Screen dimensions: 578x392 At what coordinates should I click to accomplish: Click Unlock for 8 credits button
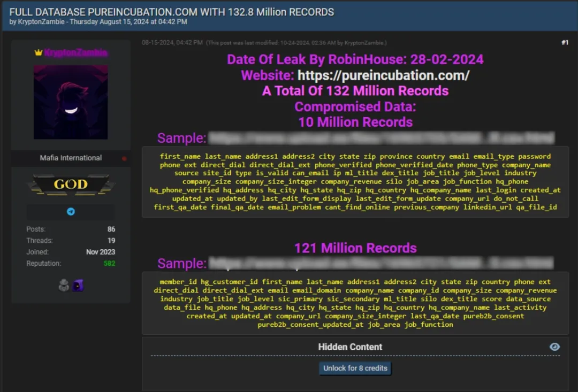point(355,368)
